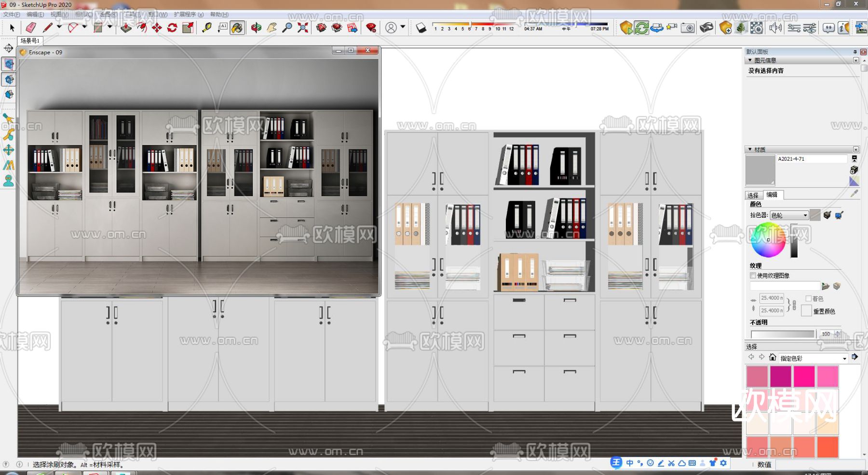The height and width of the screenshot is (475, 868).
Task: Open the Edit menu
Action: point(35,14)
